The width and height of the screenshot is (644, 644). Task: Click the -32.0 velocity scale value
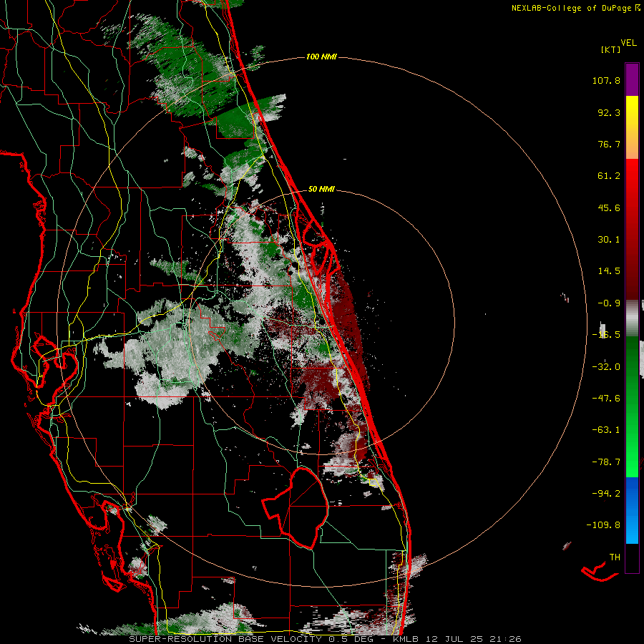click(606, 367)
